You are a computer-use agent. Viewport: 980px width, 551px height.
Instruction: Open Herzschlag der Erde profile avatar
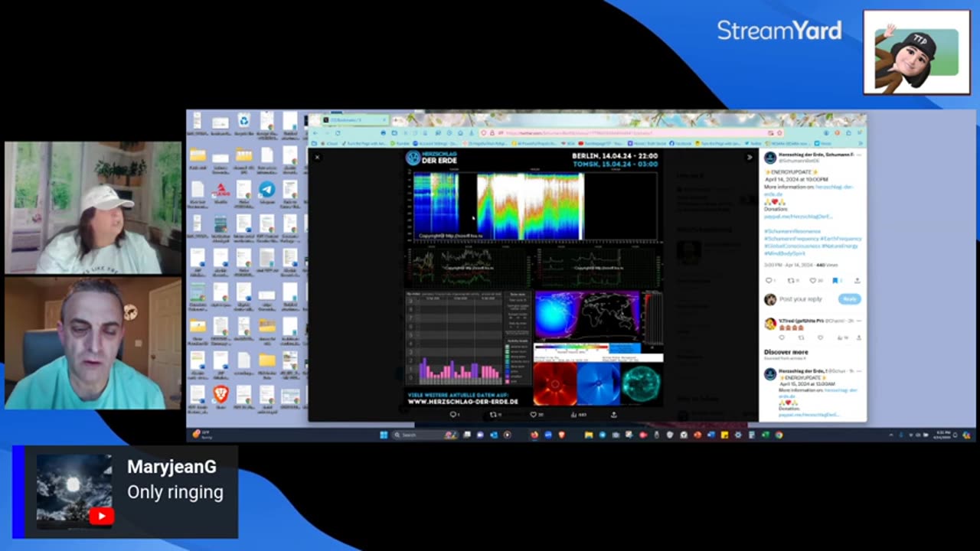click(x=770, y=158)
